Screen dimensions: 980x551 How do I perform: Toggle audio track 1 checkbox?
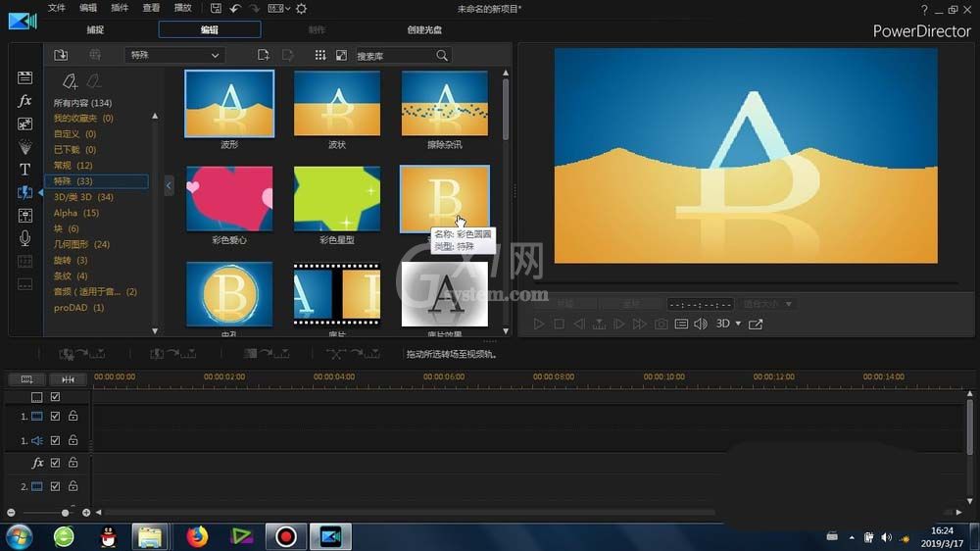[55, 440]
